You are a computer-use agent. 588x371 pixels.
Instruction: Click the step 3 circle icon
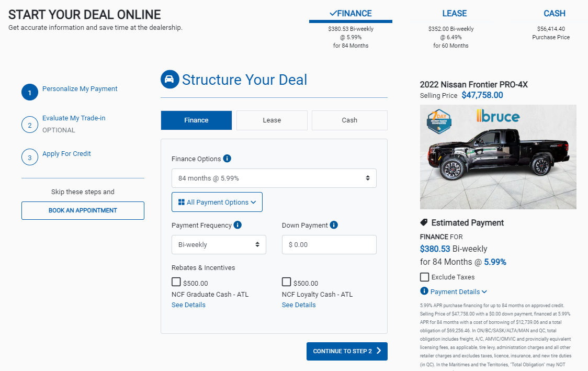click(x=30, y=157)
